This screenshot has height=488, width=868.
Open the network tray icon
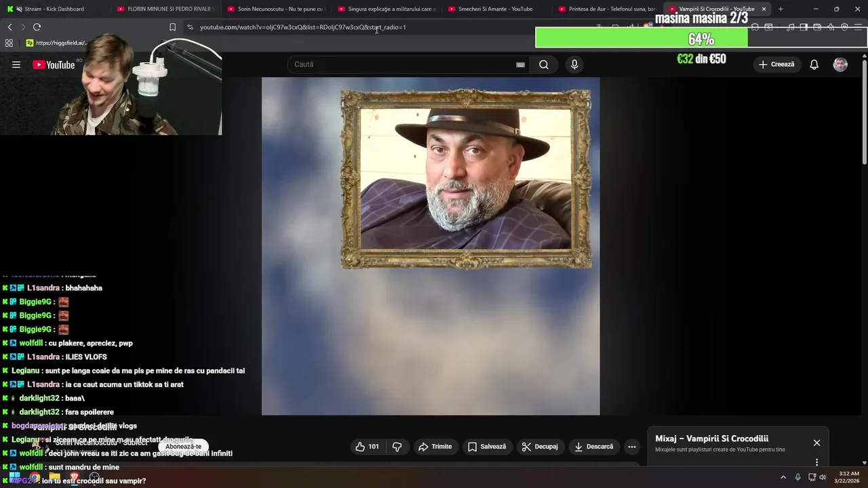click(812, 477)
